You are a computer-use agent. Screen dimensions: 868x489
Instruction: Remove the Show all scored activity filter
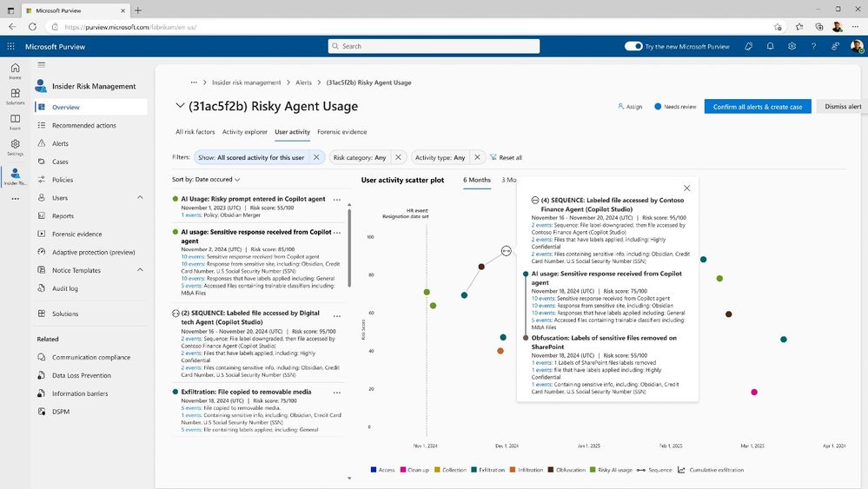[316, 157]
